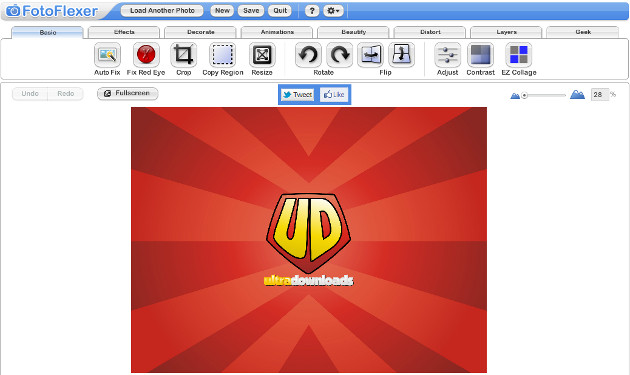Click the zoom slider handle

click(524, 95)
